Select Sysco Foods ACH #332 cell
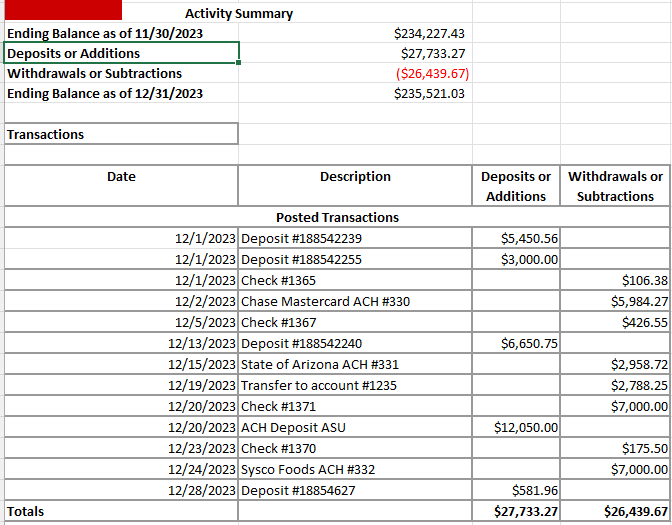 pos(355,469)
